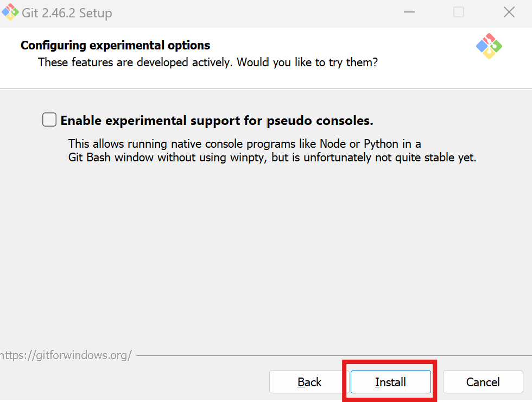The width and height of the screenshot is (532, 402).
Task: Open the gitforwindows.org link
Action: [x=66, y=355]
